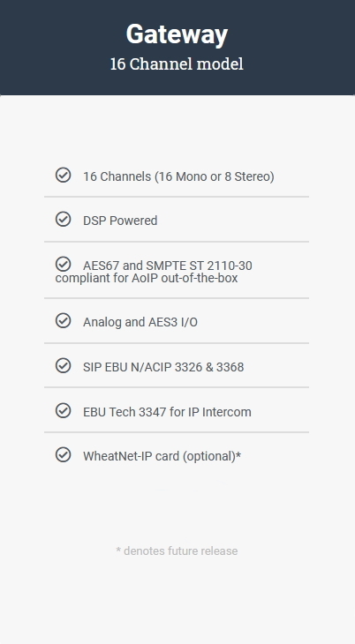Click the checkmark icon next to DSP Powered
355x644 pixels.
coord(63,220)
